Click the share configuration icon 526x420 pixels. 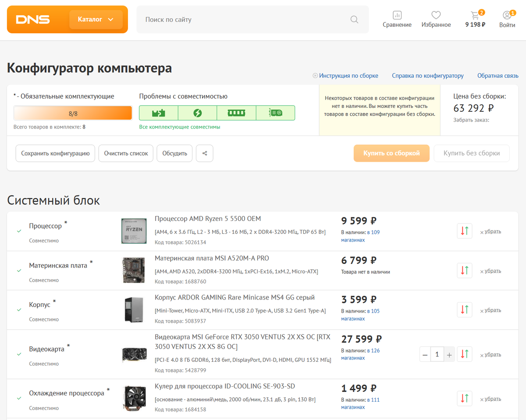[205, 153]
